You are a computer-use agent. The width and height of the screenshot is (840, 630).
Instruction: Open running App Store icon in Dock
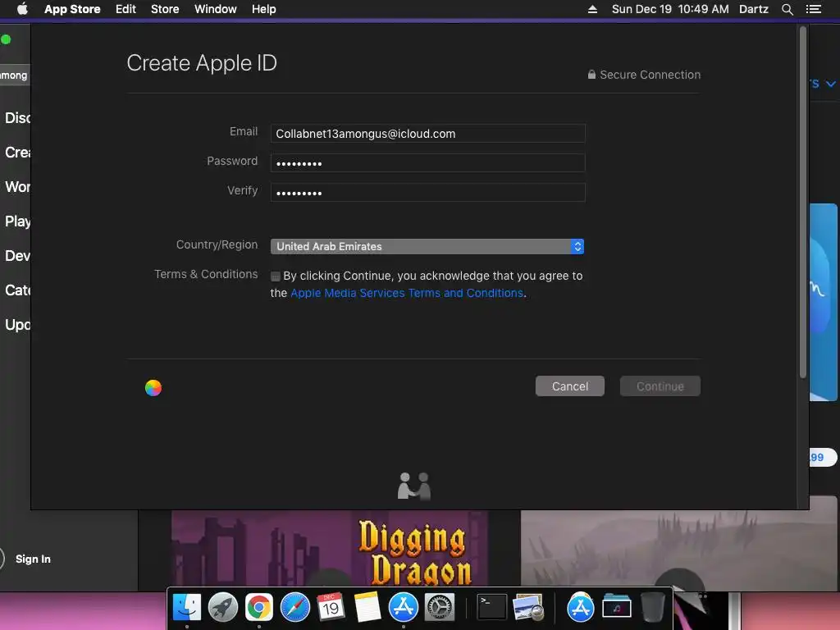pyautogui.click(x=404, y=607)
